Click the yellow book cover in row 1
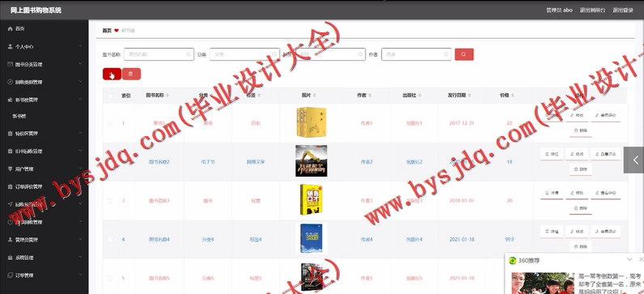Image resolution: width=644 pixels, height=294 pixels. pyautogui.click(x=311, y=122)
